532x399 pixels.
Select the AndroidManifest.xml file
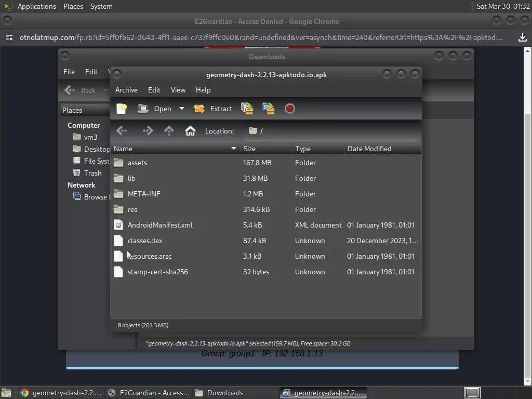pos(266,225)
